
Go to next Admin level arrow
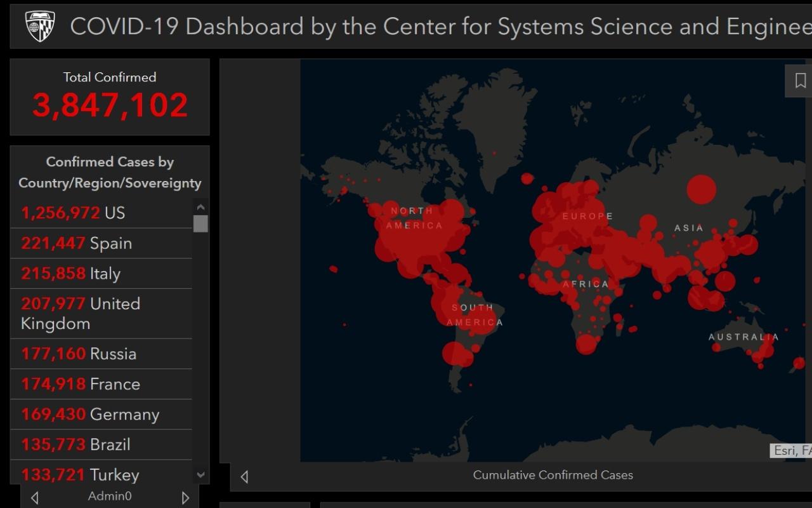tap(185, 498)
